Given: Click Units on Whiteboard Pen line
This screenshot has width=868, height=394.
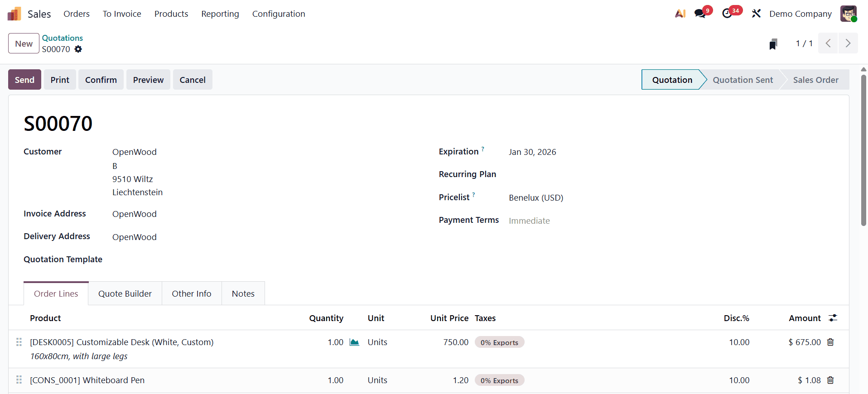Looking at the screenshot, I should pos(377,380).
